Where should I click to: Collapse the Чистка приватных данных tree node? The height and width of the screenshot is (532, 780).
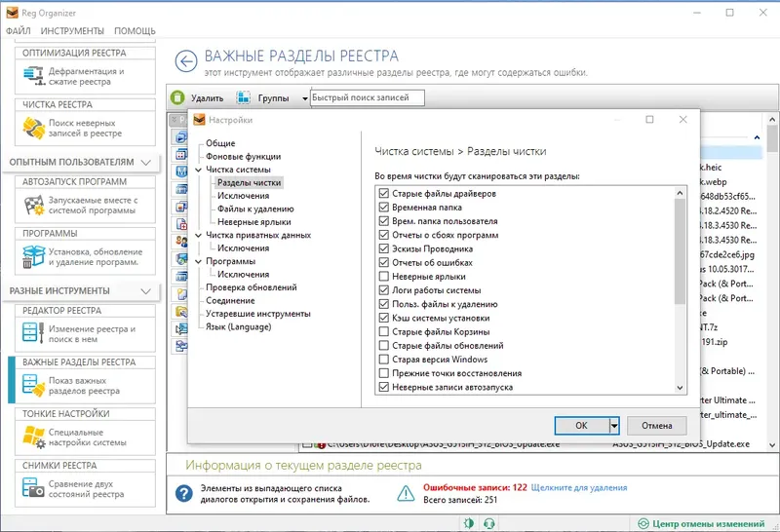(199, 235)
